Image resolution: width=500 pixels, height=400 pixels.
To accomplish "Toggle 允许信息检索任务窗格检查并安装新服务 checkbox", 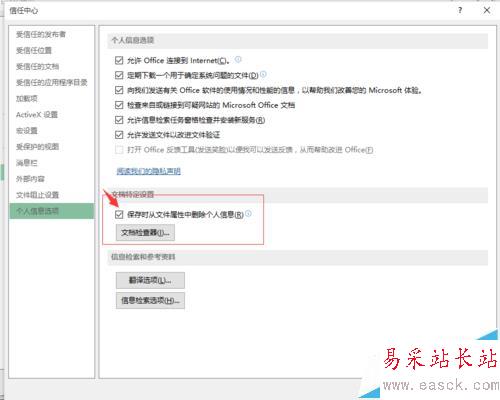I will tap(119, 120).
